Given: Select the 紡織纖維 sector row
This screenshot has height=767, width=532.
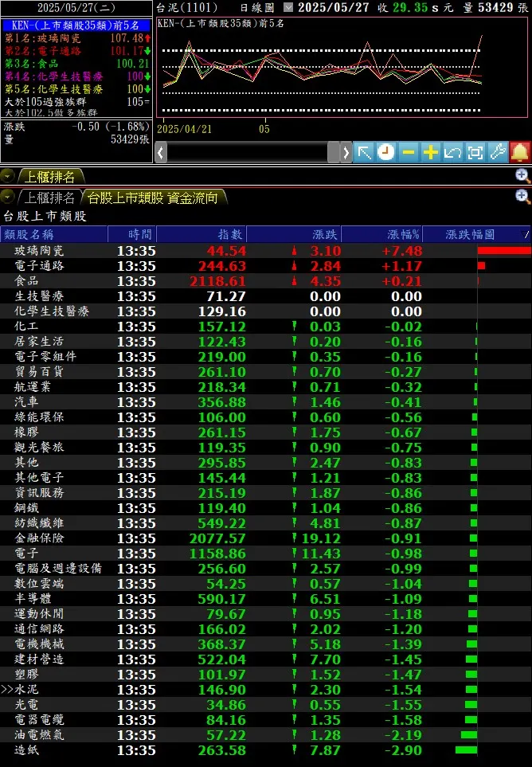Looking at the screenshot, I should (266, 523).
